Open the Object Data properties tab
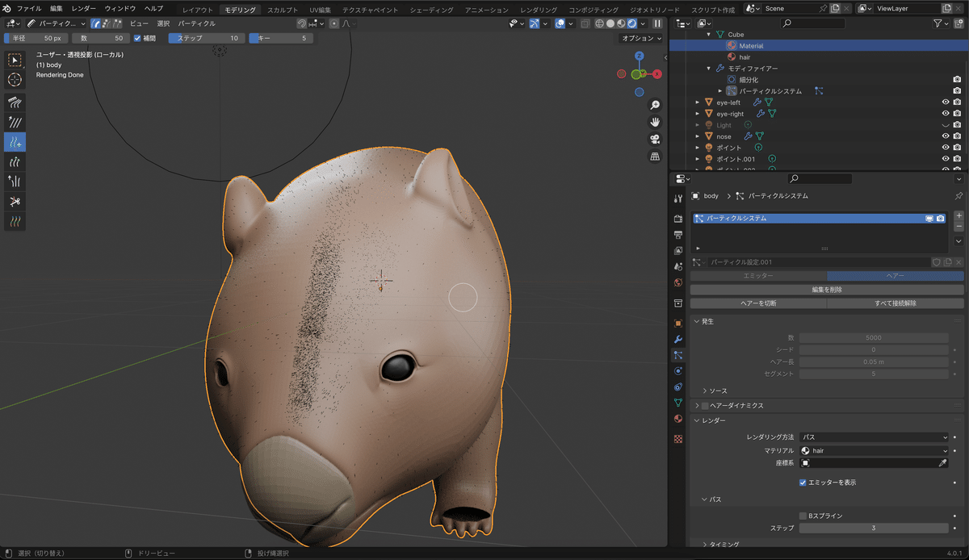Viewport: 969px width, 560px height. tap(678, 402)
